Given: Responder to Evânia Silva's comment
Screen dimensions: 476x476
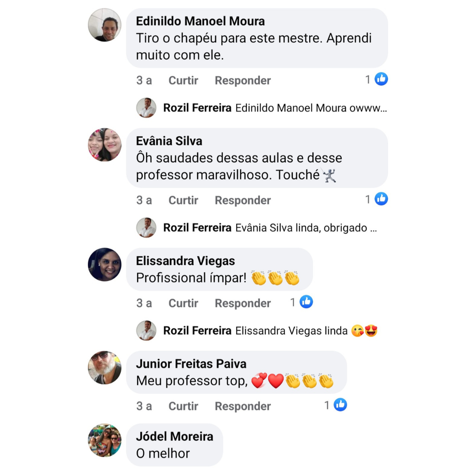Looking at the screenshot, I should (x=243, y=200).
